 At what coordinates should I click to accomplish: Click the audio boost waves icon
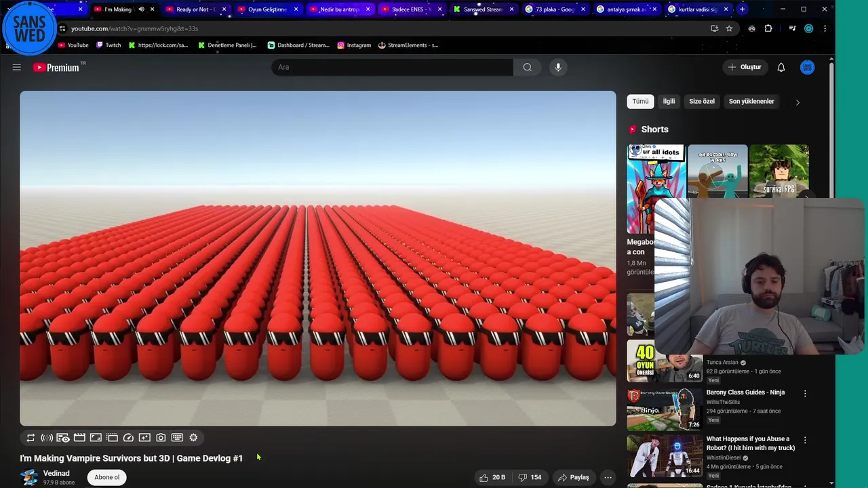pos(47,438)
